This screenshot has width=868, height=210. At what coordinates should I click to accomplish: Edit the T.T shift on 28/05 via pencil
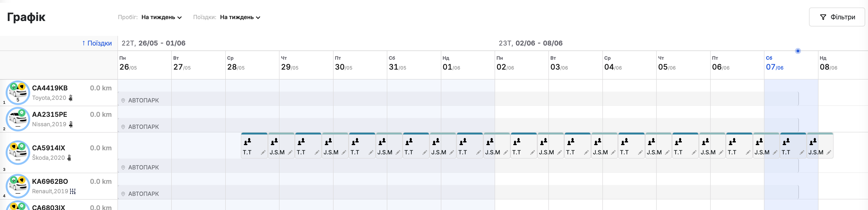point(263,153)
